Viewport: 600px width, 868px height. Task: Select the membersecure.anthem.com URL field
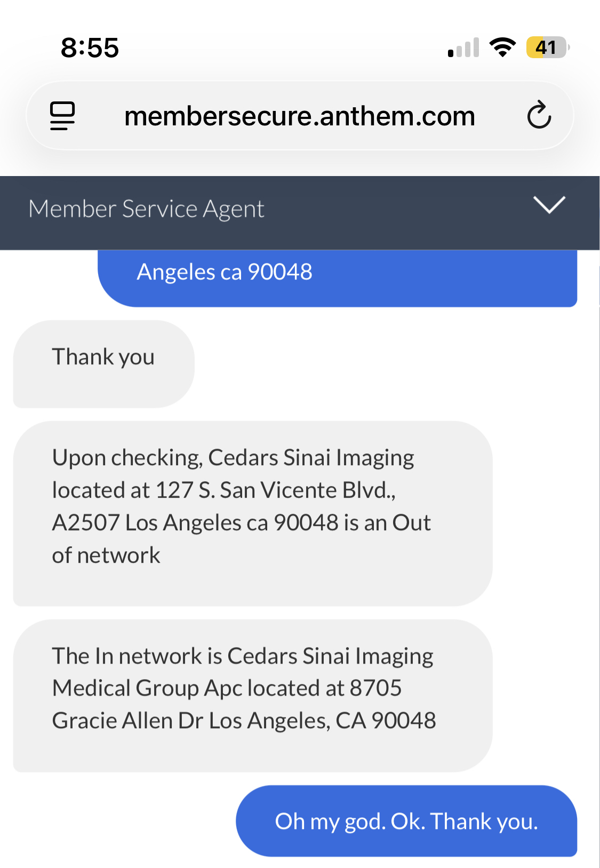coord(299,116)
